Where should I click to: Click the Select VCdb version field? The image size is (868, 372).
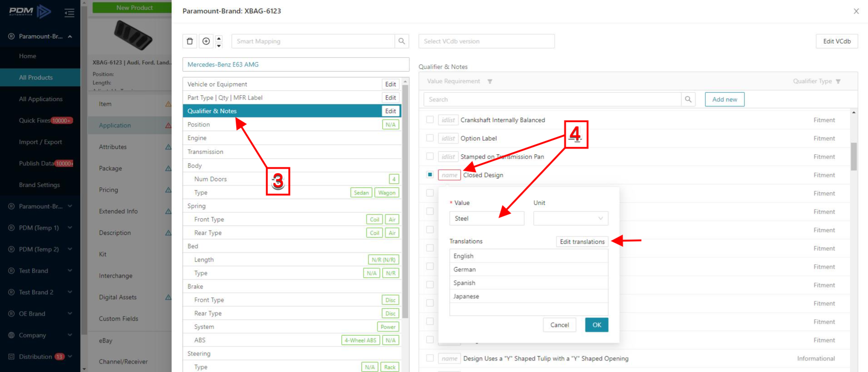pos(486,41)
